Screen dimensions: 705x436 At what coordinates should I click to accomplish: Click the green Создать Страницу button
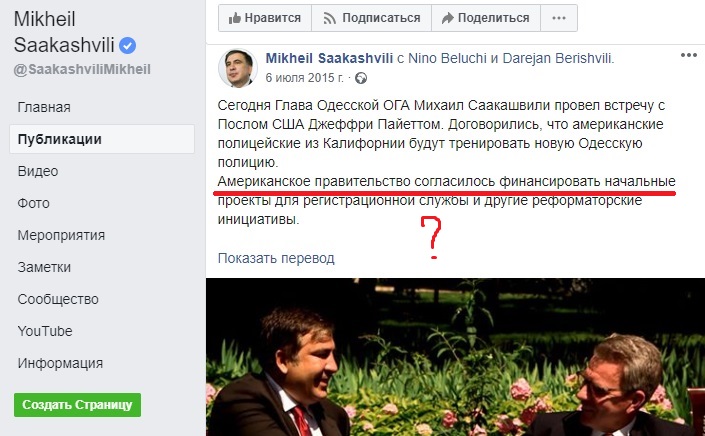(77, 405)
